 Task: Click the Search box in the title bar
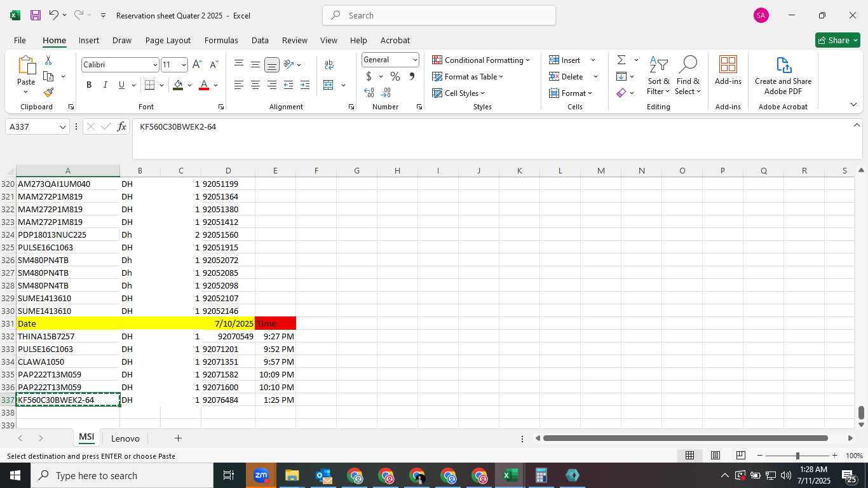click(439, 15)
